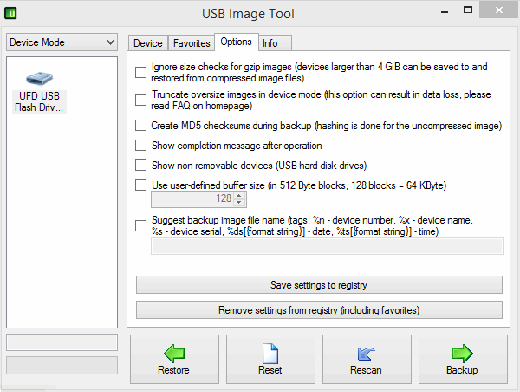The width and height of the screenshot is (520, 392).
Task: Click Save settings to registry
Action: coord(319,285)
